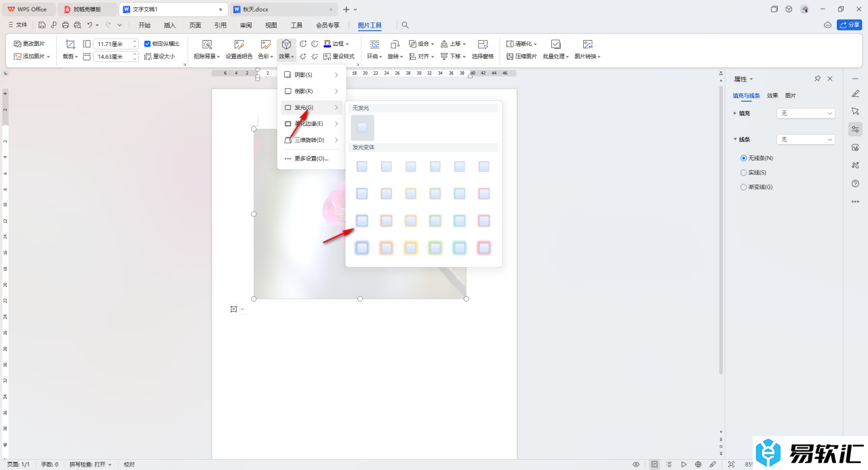This screenshot has height=470, width=868.
Task: Switch to the 图片 tab in the properties panel
Action: [x=791, y=96]
